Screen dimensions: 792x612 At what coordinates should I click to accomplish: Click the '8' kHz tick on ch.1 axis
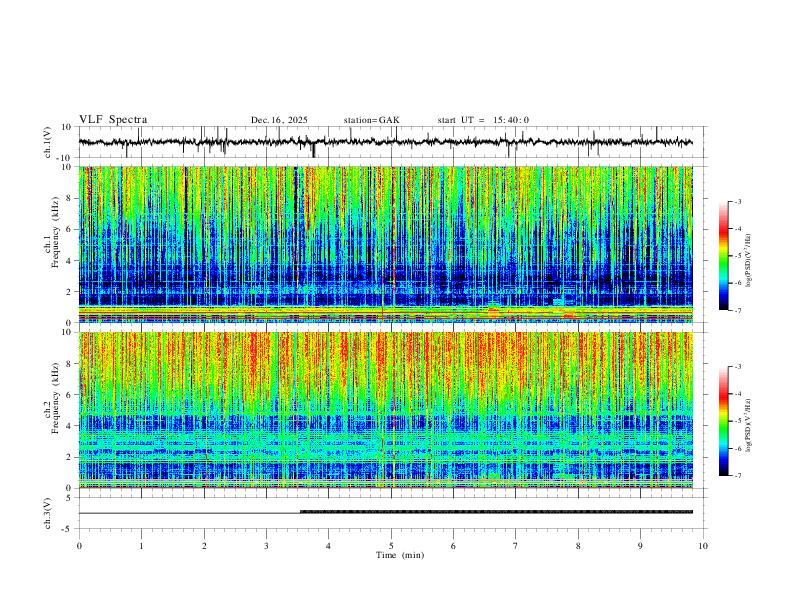point(69,198)
